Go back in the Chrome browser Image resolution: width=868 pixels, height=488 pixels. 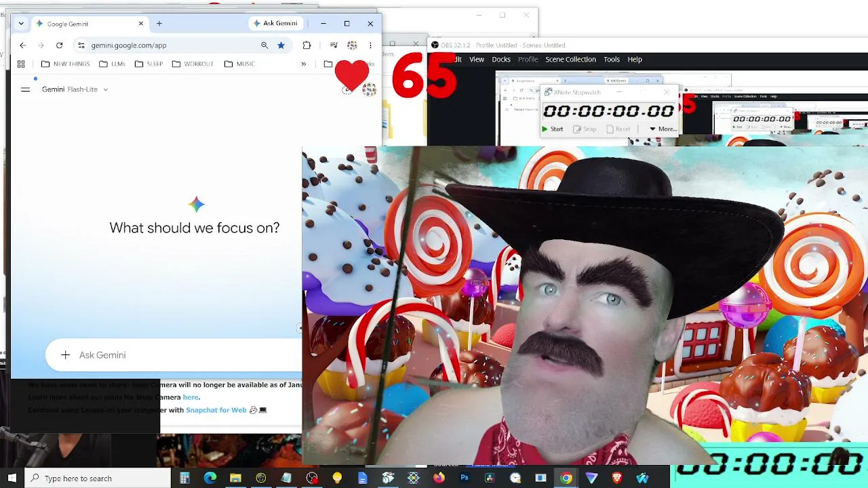(22, 45)
